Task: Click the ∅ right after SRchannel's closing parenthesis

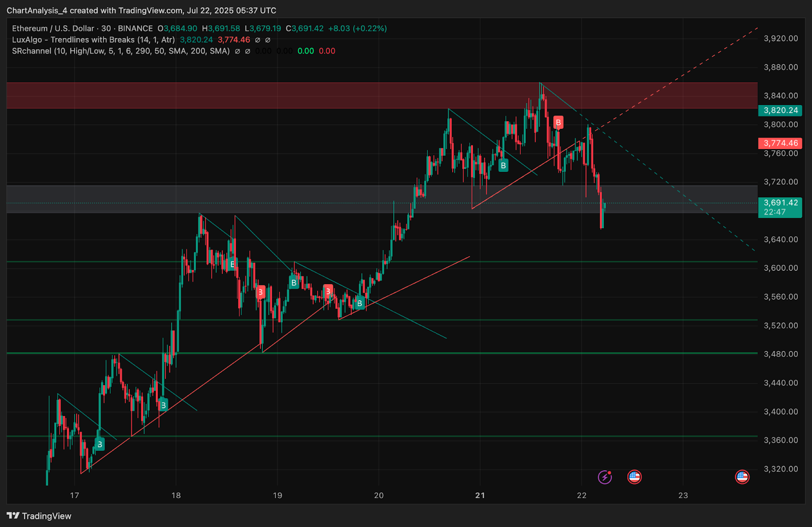Action: [237, 51]
